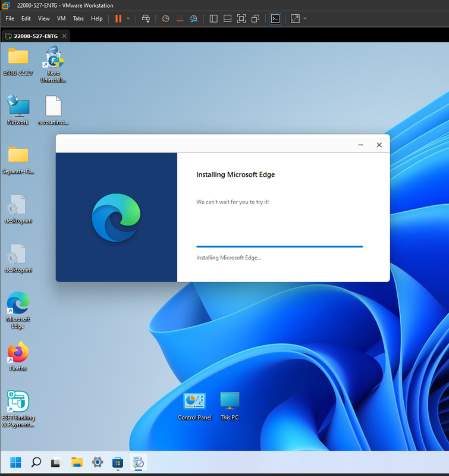Open the View menu
The image size is (449, 476).
43,18
